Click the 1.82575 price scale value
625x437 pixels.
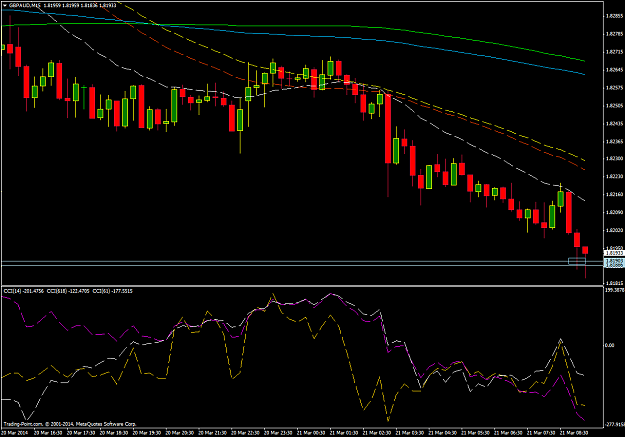[x=614, y=88]
